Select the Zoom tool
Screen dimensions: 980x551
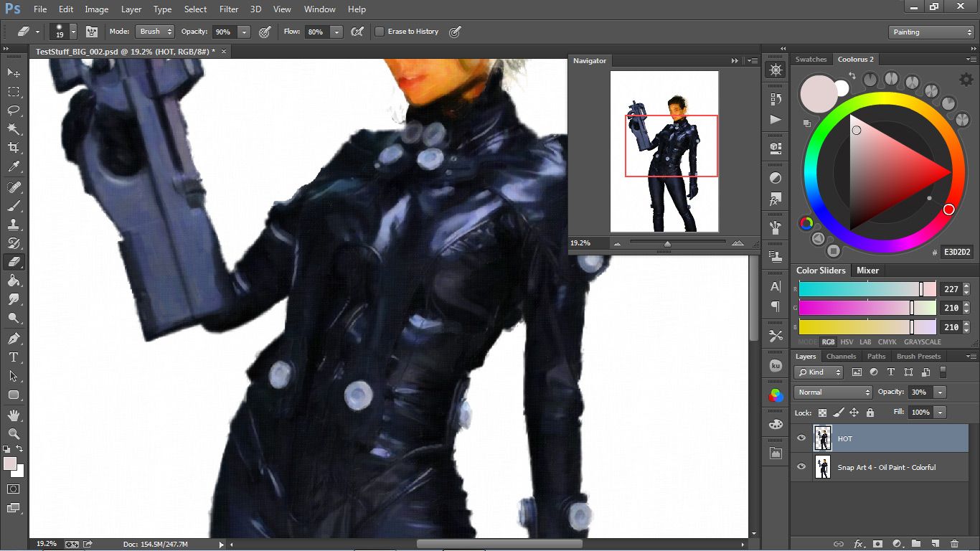coord(14,433)
